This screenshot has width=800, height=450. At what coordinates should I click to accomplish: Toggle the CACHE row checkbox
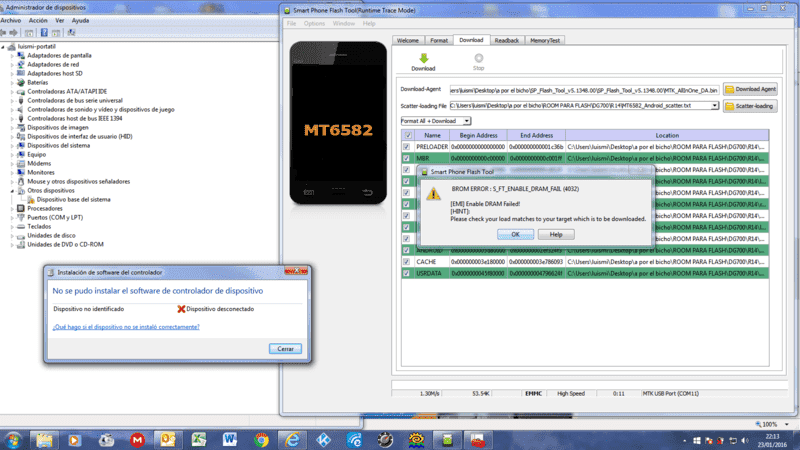coord(407,262)
